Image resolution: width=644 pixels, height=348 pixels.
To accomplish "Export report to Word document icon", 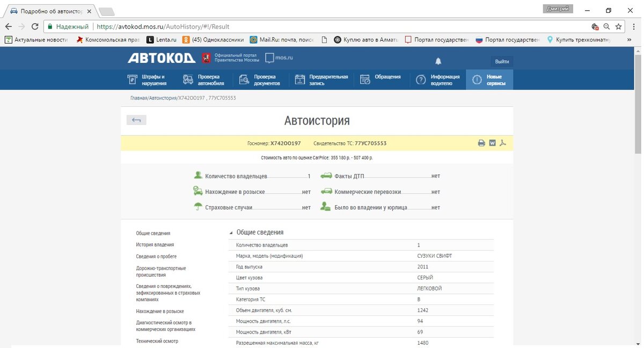I will pos(492,143).
